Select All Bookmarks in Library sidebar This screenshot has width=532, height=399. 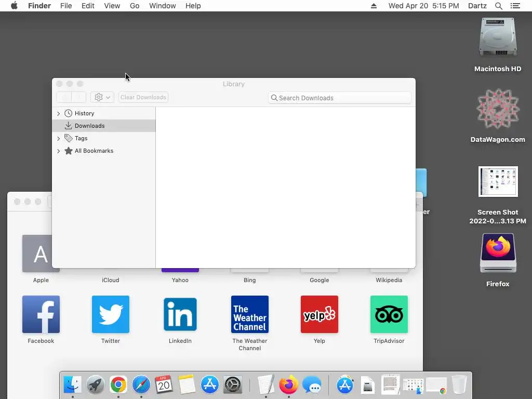pos(104,151)
